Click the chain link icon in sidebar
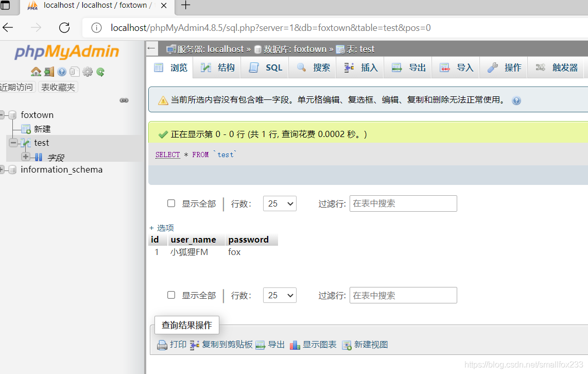The height and width of the screenshot is (374, 588). pyautogui.click(x=124, y=100)
